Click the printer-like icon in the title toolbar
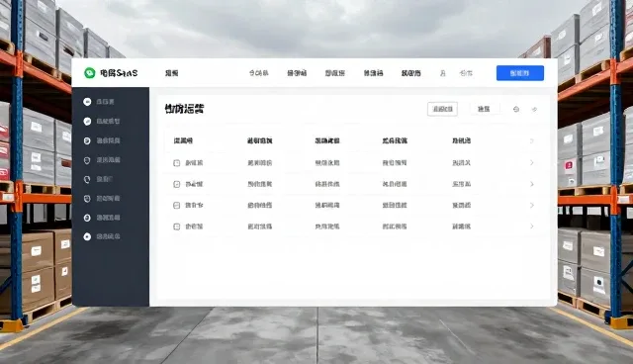Viewport: 633px width, 364px height. (x=516, y=109)
